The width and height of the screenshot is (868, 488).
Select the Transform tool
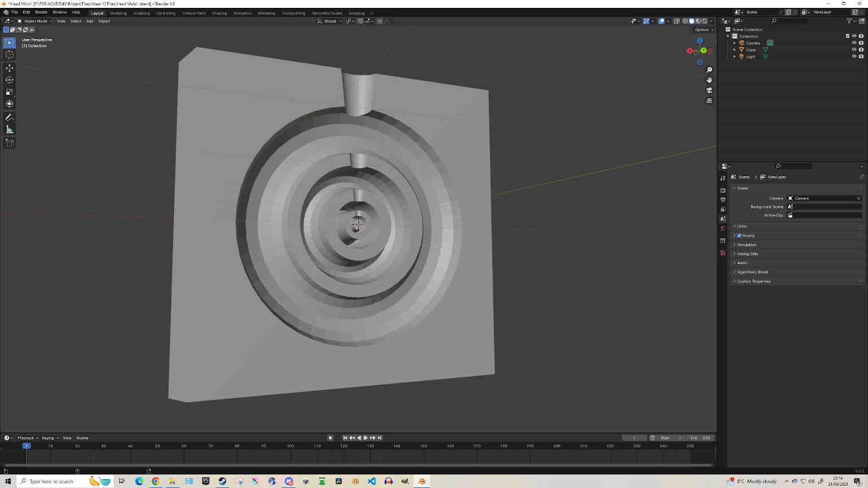pyautogui.click(x=9, y=103)
